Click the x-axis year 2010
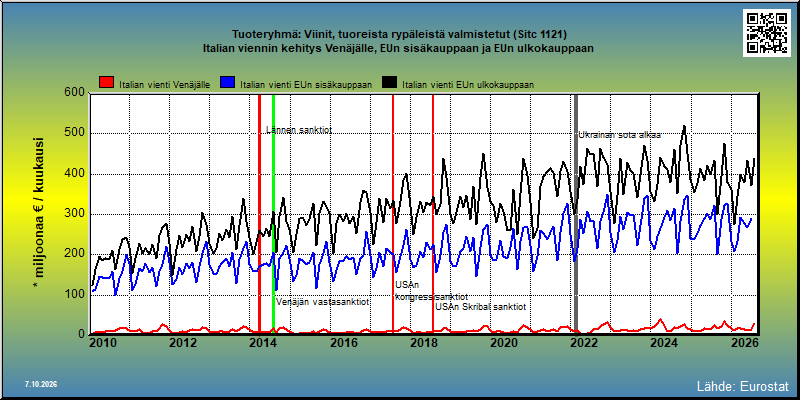The image size is (800, 400). coord(103,342)
